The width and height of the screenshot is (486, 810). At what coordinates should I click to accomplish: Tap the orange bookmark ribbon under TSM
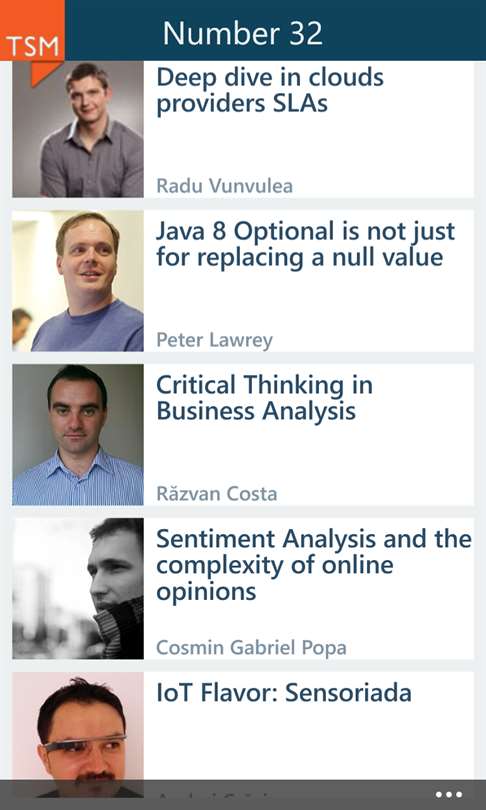(45, 73)
